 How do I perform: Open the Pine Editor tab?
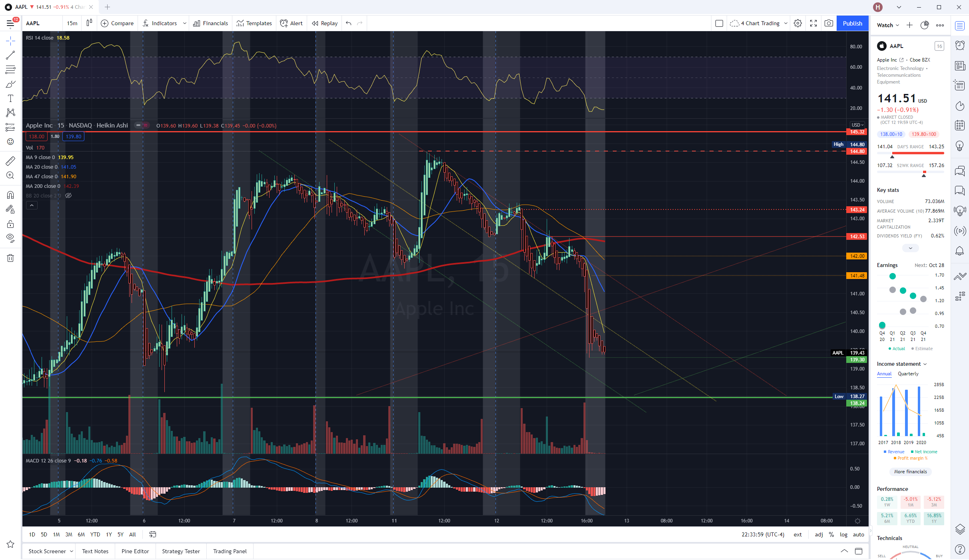pyautogui.click(x=135, y=551)
